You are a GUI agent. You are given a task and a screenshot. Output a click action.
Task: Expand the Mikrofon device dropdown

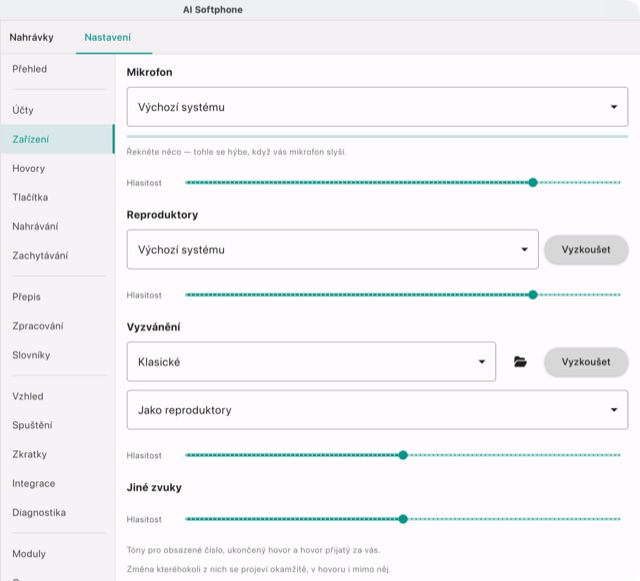click(x=377, y=107)
